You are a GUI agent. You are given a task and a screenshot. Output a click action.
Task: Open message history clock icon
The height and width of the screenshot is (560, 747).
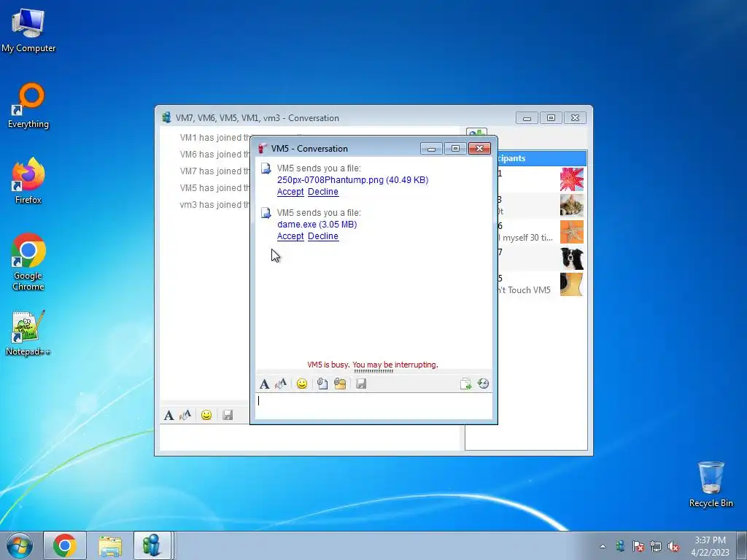(x=483, y=384)
